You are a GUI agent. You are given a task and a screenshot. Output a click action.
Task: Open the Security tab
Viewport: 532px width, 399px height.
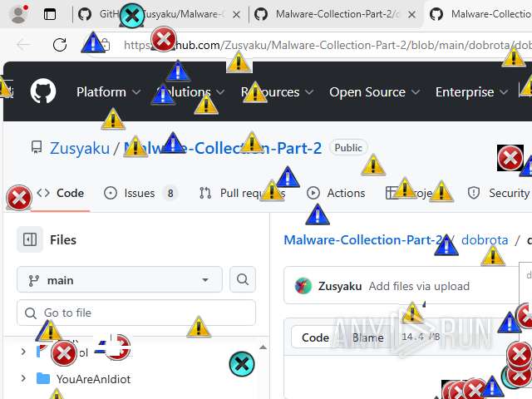click(499, 193)
